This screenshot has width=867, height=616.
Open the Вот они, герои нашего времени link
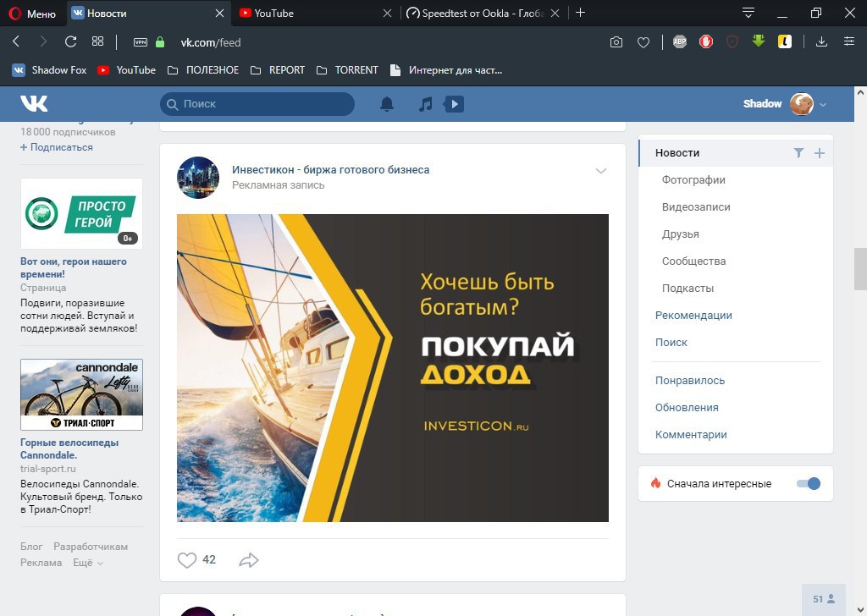74,267
